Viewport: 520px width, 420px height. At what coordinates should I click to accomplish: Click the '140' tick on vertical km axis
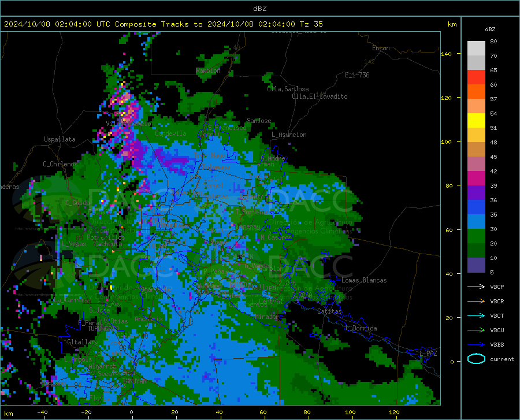[x=446, y=54]
